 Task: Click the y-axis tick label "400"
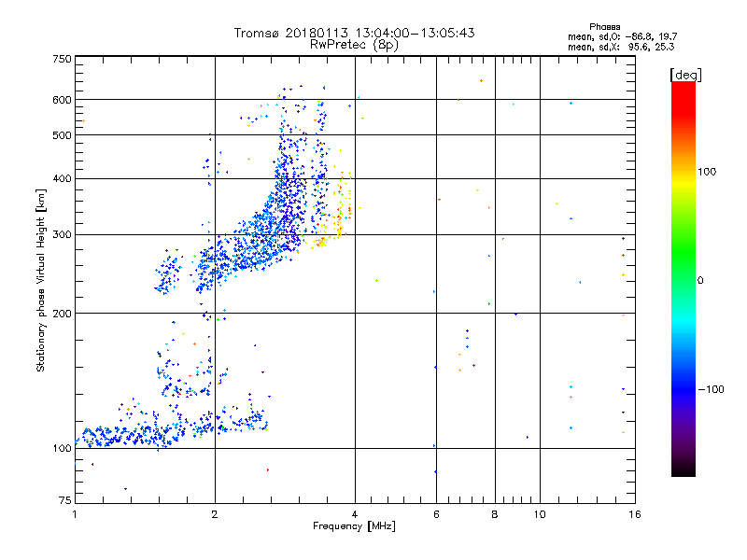tap(62, 179)
